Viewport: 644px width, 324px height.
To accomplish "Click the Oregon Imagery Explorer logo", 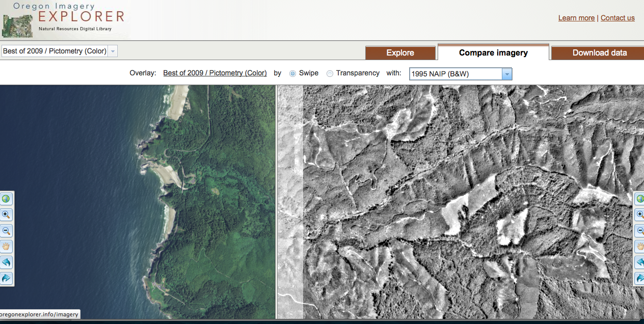I will pyautogui.click(x=64, y=19).
